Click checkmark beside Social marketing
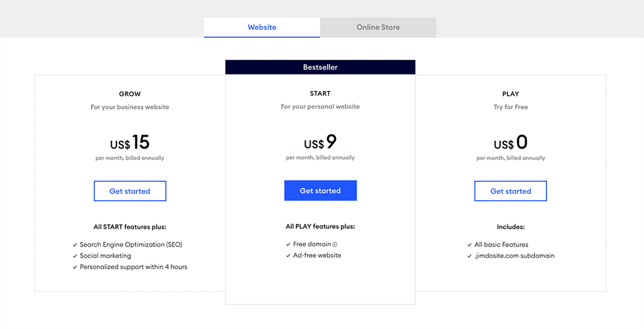Viewport: 644px width, 329px height. click(75, 256)
